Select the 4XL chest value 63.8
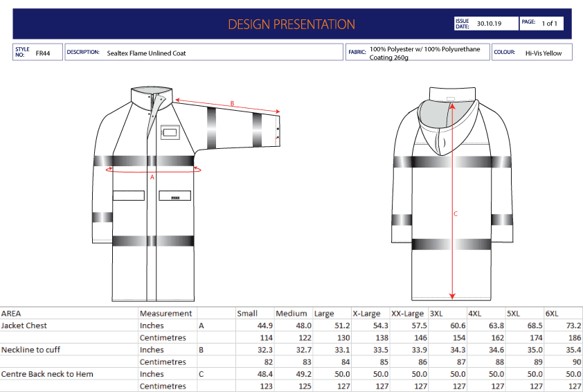This screenshot has width=583, height=392. 496,326
